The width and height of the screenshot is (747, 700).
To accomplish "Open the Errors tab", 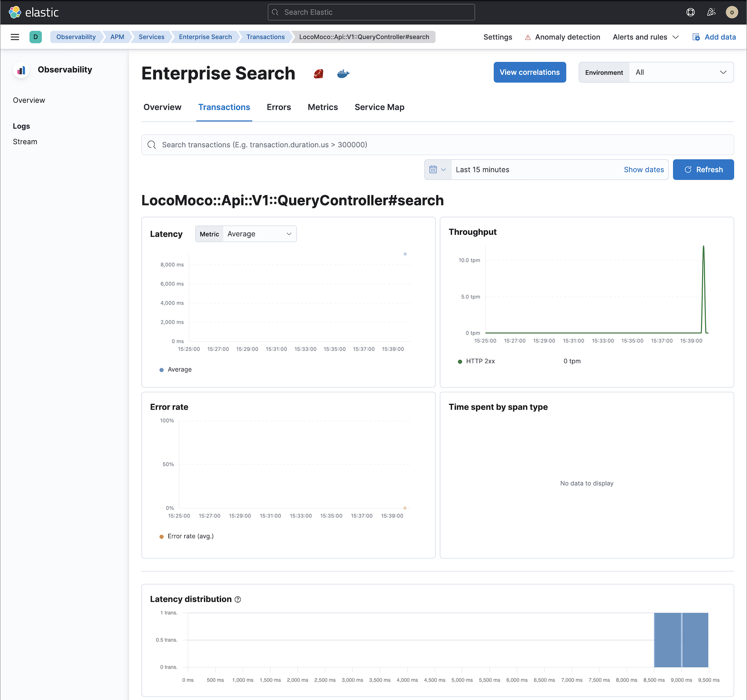I will pos(279,107).
